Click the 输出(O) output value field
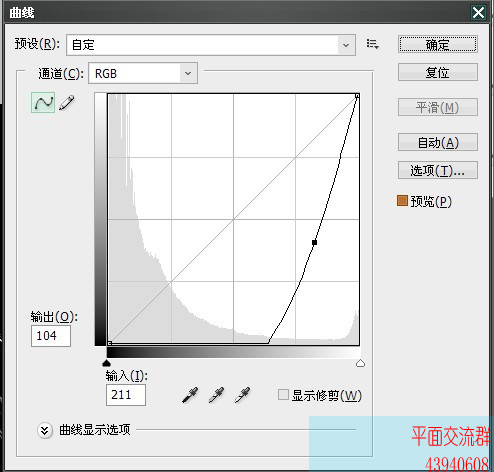 point(51,336)
